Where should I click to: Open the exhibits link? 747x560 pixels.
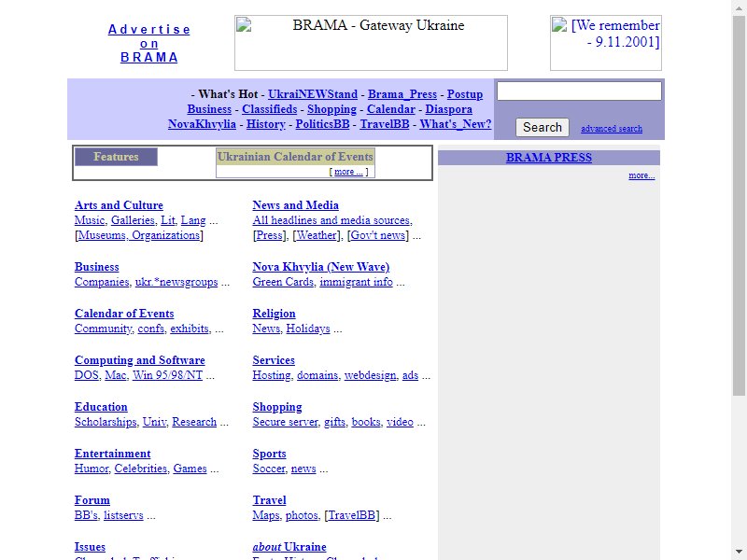coord(190,329)
